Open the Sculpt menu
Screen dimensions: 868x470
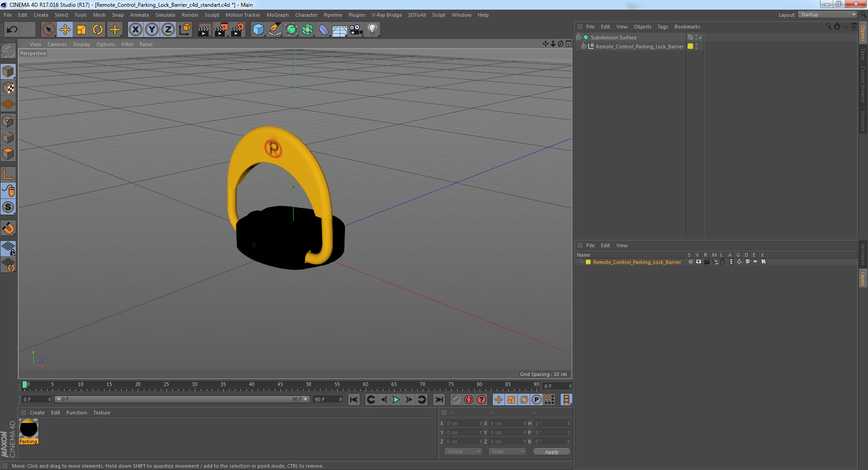(x=212, y=15)
